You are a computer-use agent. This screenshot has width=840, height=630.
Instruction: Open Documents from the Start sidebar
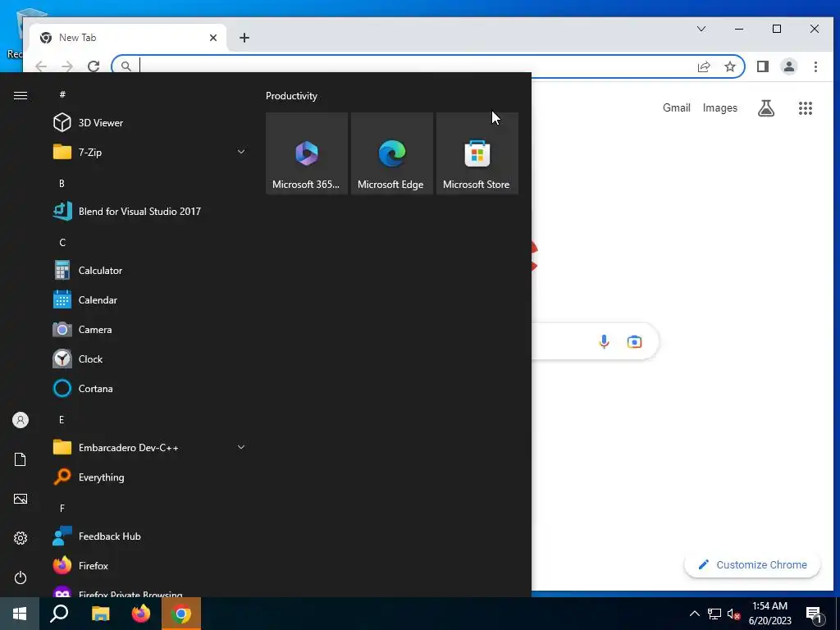21,459
